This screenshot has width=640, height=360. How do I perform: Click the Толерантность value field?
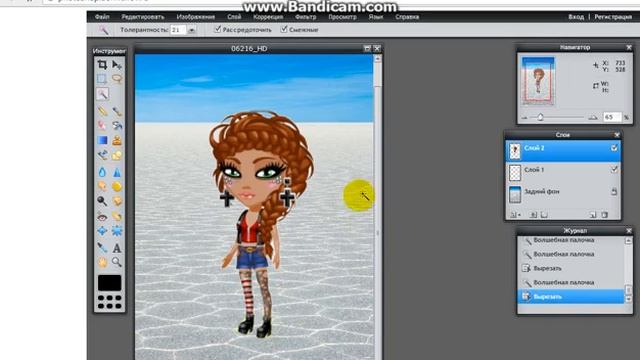[x=178, y=30]
